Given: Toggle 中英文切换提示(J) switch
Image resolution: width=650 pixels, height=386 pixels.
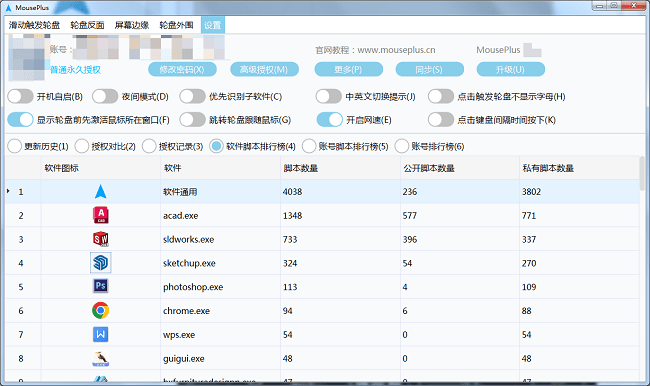Looking at the screenshot, I should click(329, 96).
